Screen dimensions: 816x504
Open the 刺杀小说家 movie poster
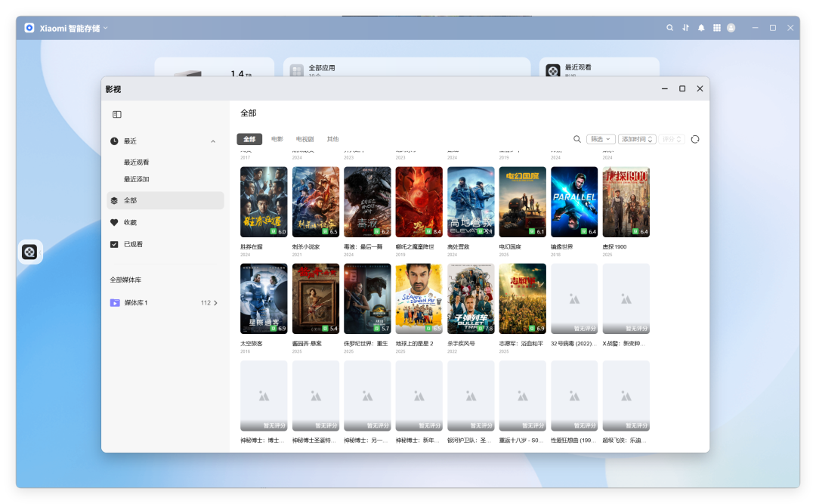pos(315,202)
